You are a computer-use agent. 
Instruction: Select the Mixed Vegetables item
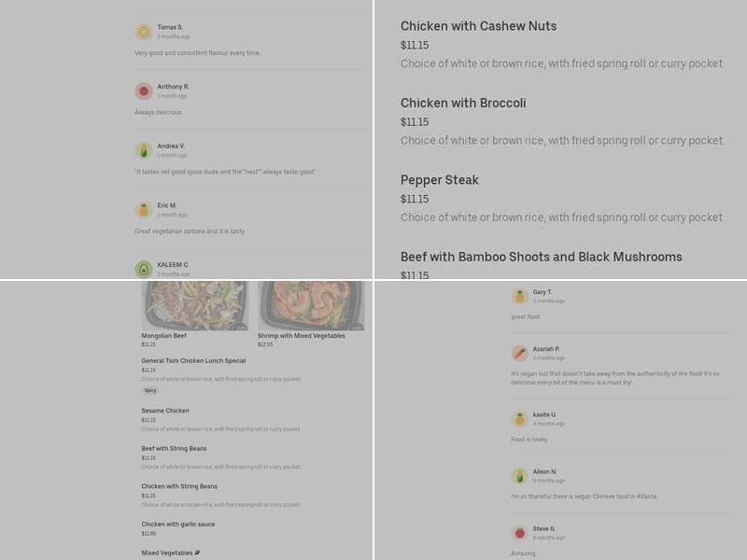click(169, 552)
